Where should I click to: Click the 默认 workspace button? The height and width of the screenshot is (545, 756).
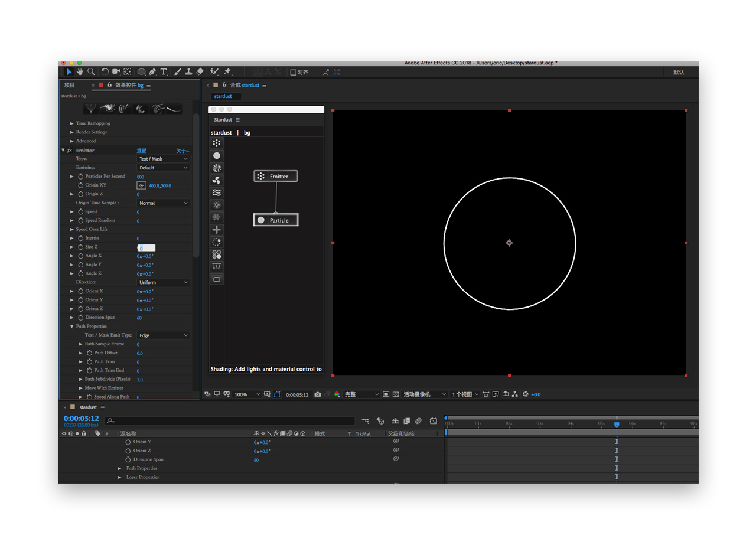[x=679, y=72]
